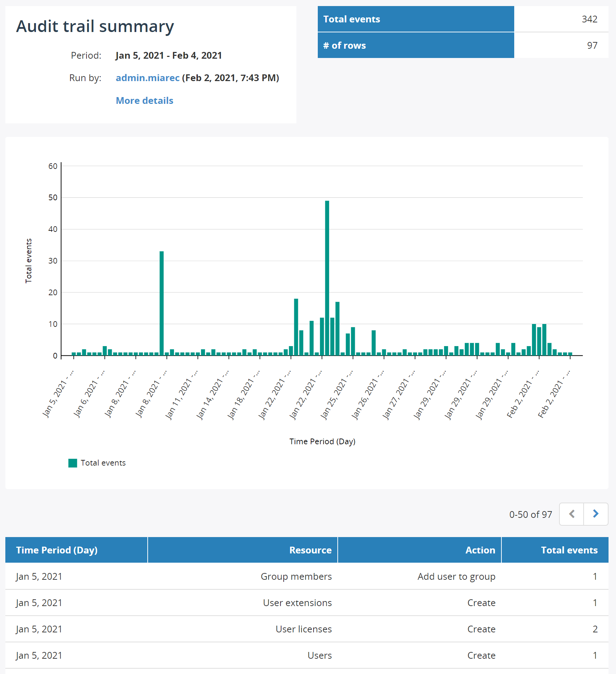Click the Total events value 342

(589, 19)
